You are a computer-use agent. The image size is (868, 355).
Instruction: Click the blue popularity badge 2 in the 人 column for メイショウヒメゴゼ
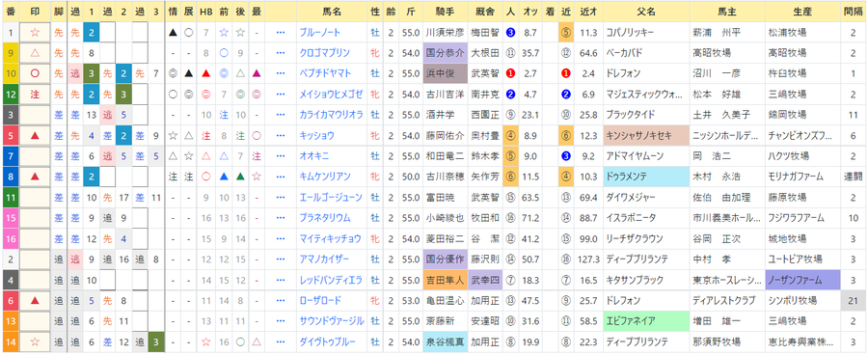[x=510, y=95]
